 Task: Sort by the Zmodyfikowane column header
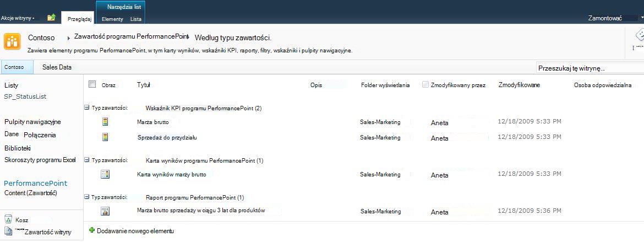click(519, 85)
